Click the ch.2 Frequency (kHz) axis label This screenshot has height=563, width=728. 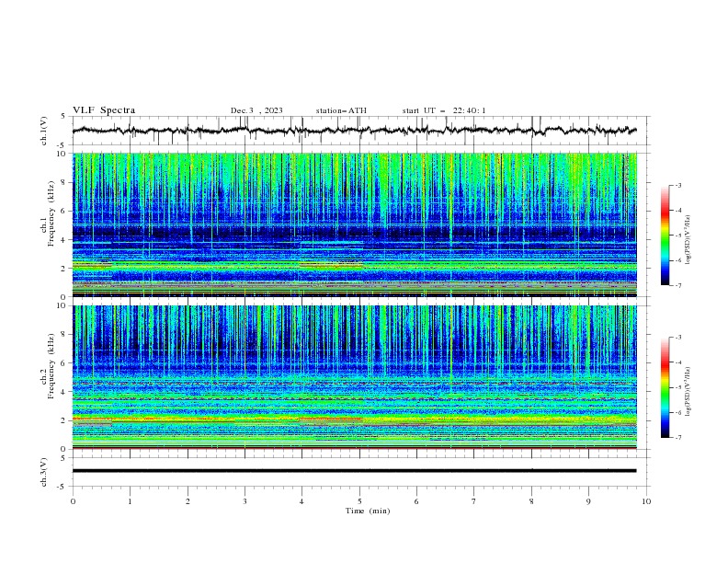49,366
